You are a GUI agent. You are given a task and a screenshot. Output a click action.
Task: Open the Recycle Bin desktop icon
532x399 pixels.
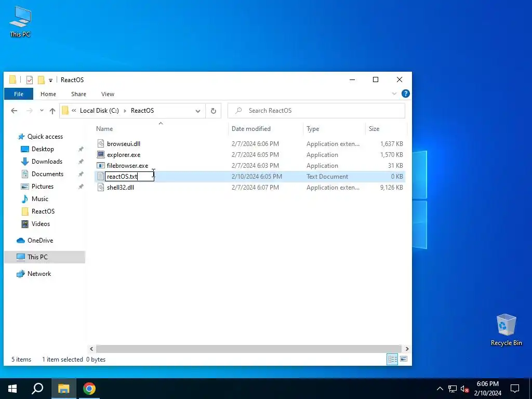click(506, 330)
